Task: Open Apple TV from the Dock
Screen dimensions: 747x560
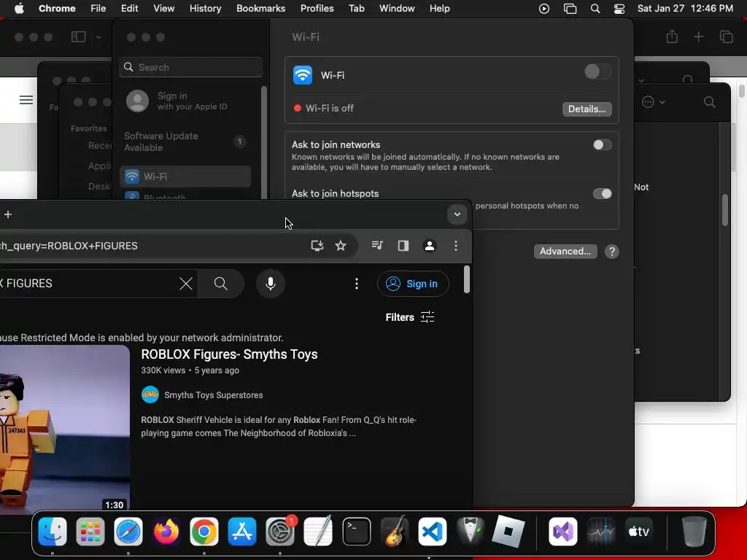Action: click(x=639, y=532)
